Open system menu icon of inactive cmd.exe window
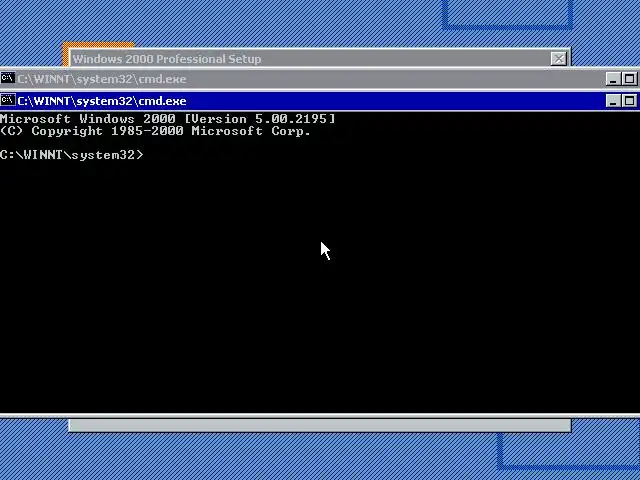 click(8, 78)
